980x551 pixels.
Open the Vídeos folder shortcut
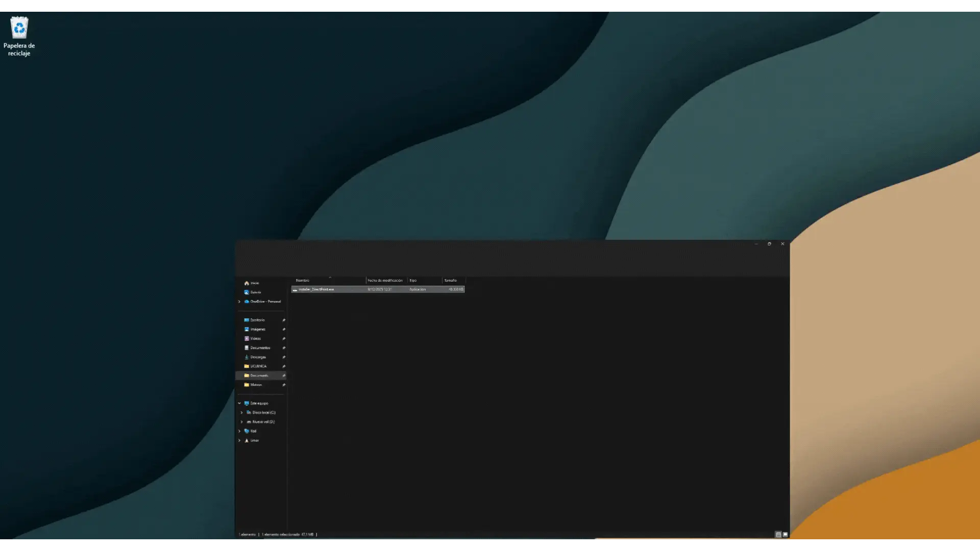(x=255, y=338)
